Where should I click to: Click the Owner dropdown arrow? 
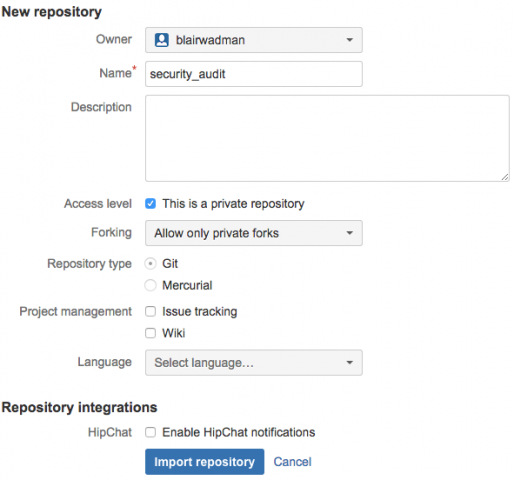point(349,40)
